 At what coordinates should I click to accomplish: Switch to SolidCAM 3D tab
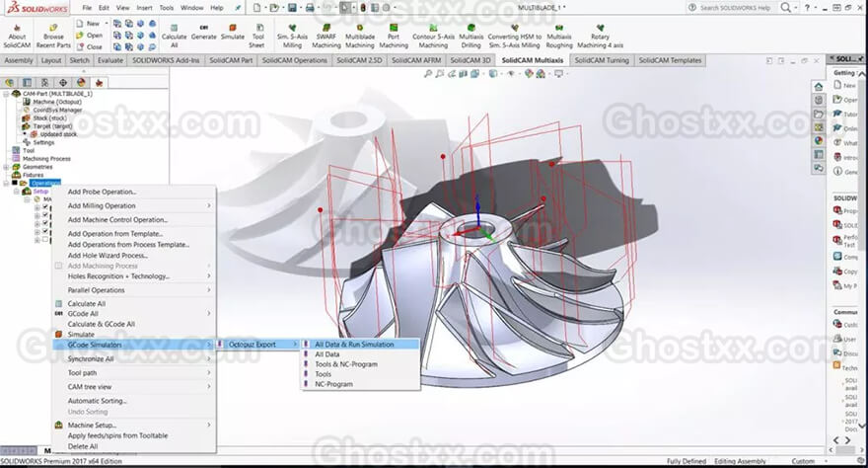[x=470, y=60]
